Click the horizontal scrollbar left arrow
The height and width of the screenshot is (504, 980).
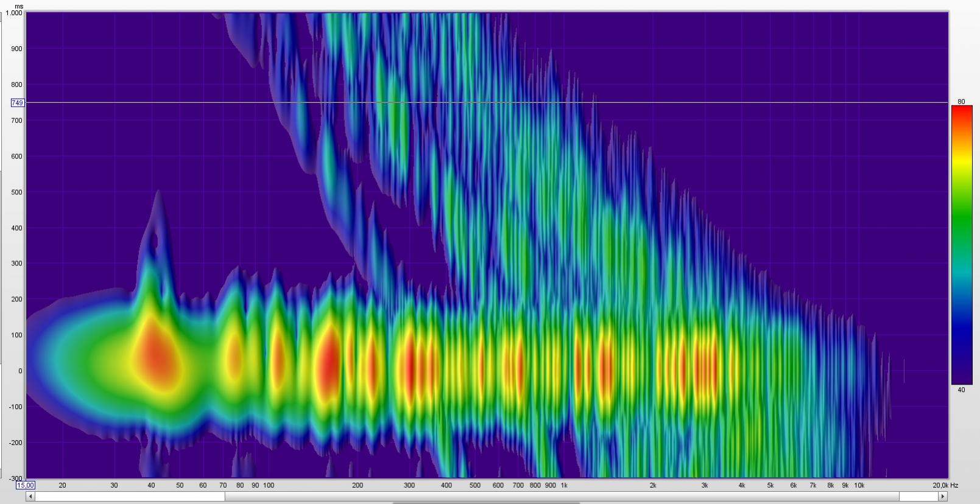pos(30,496)
